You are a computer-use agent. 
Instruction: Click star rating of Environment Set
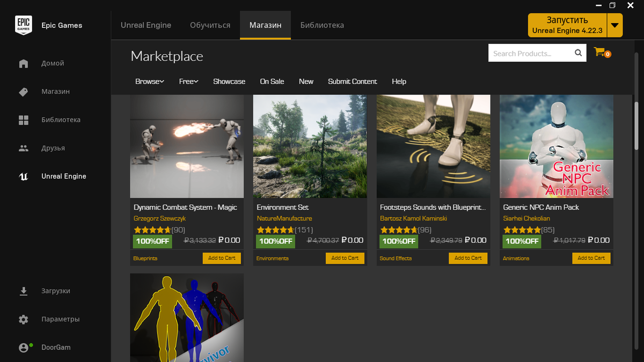point(276,230)
